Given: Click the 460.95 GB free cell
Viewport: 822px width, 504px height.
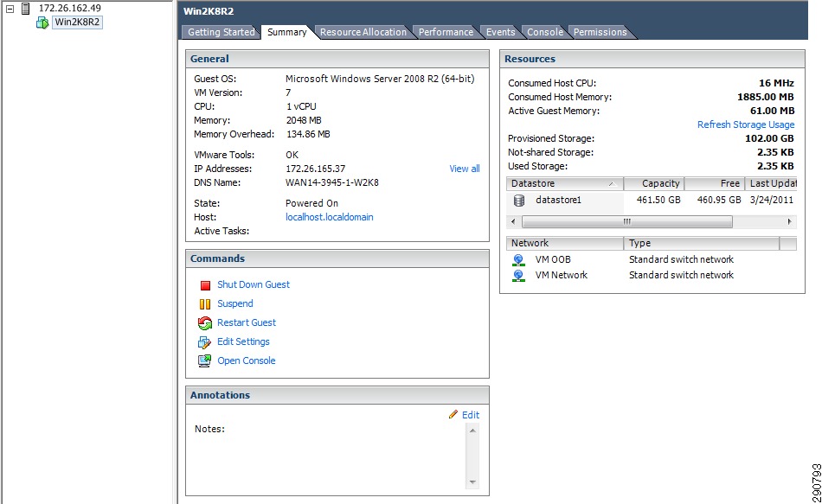Looking at the screenshot, I should pos(719,200).
